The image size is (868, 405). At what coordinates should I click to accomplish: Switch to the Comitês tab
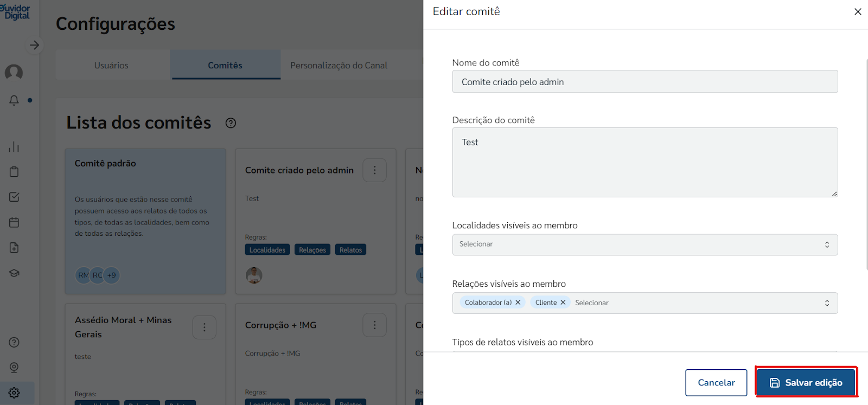click(x=225, y=65)
